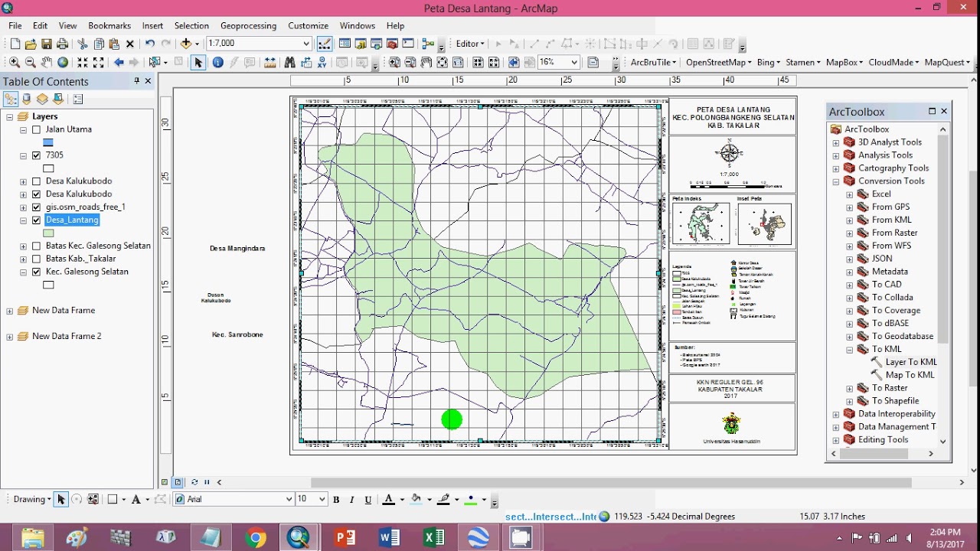Click the Full Extent globe icon
The image size is (980, 551).
pyautogui.click(x=63, y=63)
